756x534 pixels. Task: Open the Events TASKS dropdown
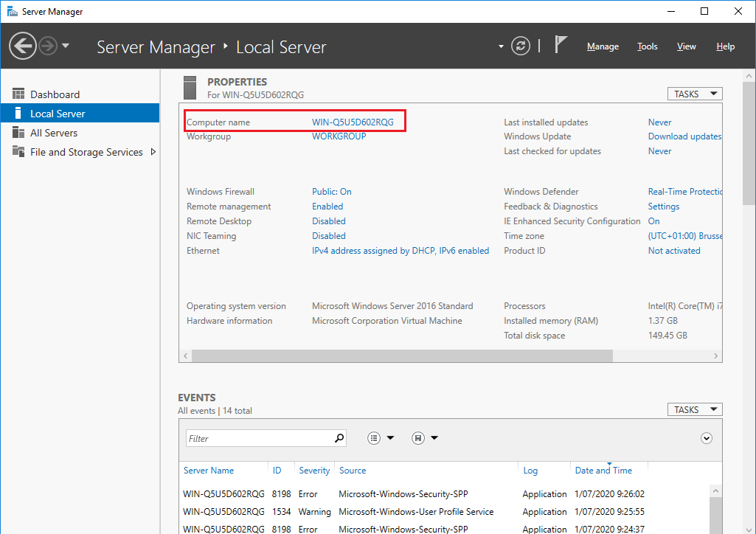coord(695,409)
